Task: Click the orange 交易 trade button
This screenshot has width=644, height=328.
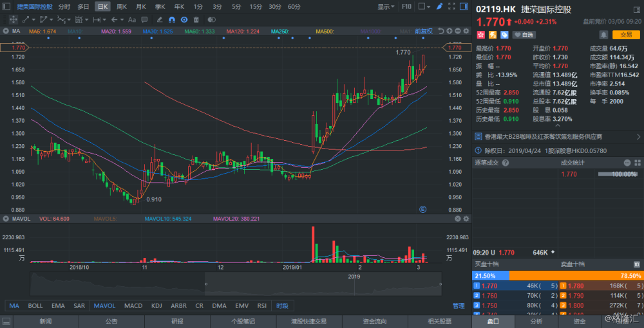Action: [x=626, y=34]
